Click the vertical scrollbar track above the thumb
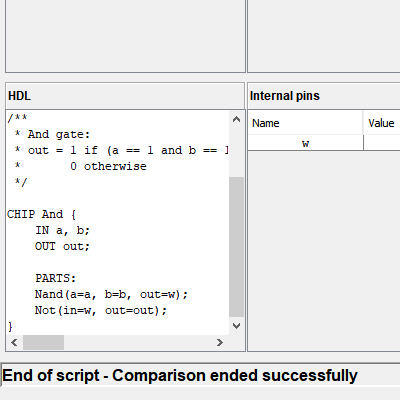 click(236, 152)
